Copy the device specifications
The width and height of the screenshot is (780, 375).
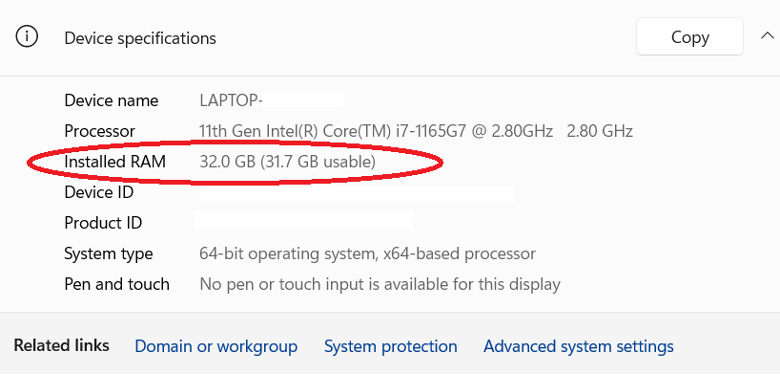point(689,37)
